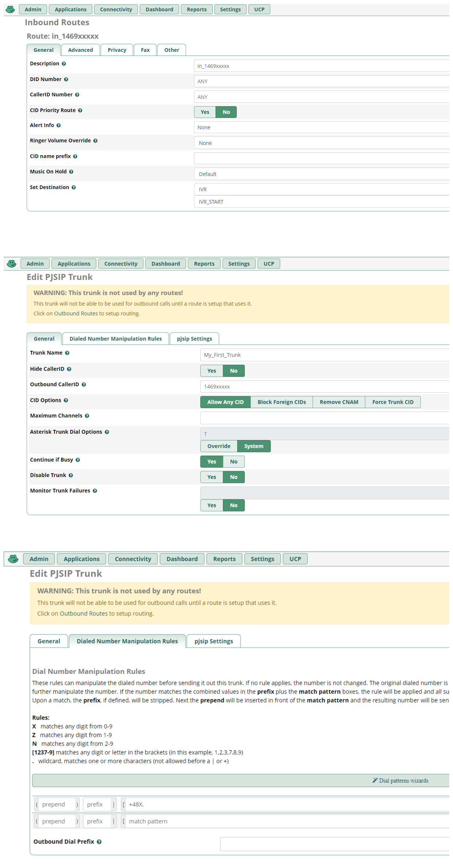Click help icon beside Monitor Trunk Failures
Image resolution: width=453 pixels, height=868 pixels.
[x=95, y=491]
